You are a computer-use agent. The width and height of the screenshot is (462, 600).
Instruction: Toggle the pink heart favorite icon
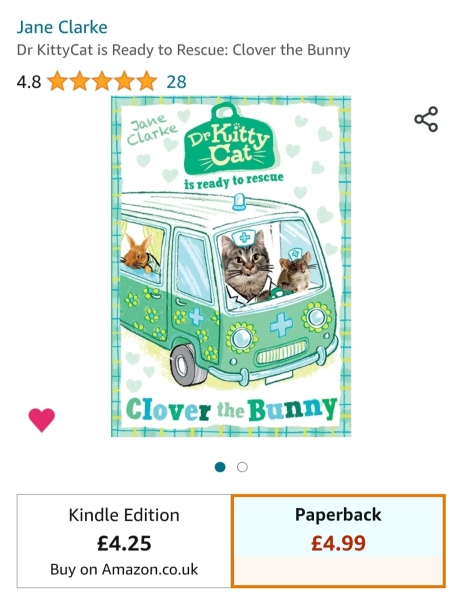(x=42, y=420)
